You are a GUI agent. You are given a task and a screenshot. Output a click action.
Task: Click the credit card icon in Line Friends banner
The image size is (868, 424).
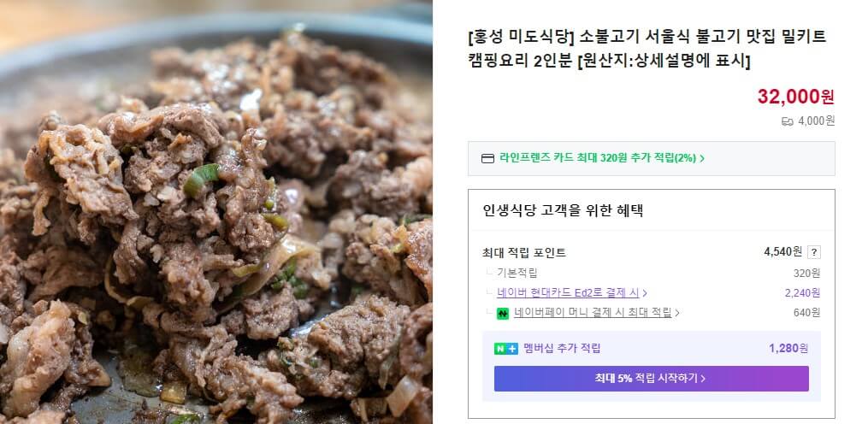point(487,158)
